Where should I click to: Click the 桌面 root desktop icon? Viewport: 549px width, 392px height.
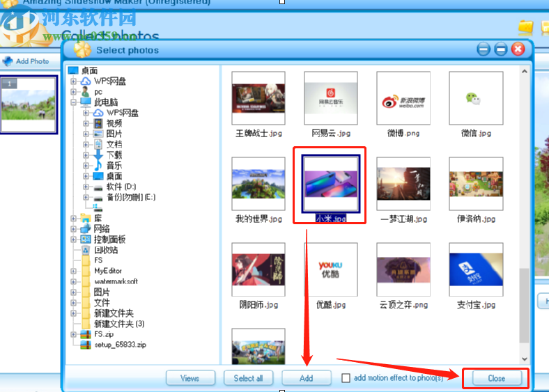(x=73, y=71)
